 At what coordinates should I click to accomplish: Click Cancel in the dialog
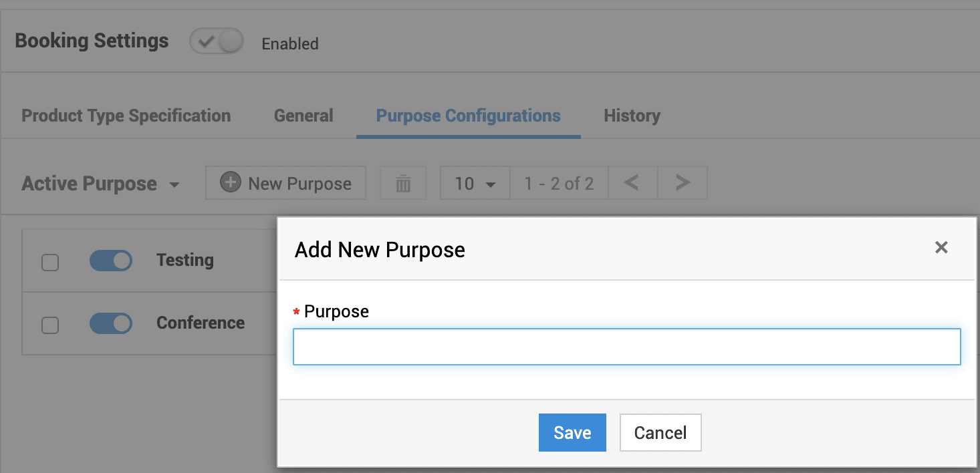point(660,433)
